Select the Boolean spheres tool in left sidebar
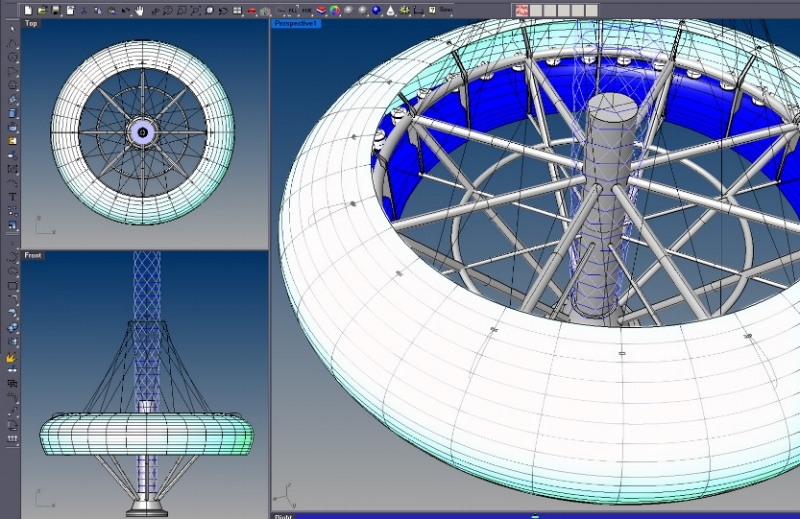The image size is (800, 519). tap(12, 327)
